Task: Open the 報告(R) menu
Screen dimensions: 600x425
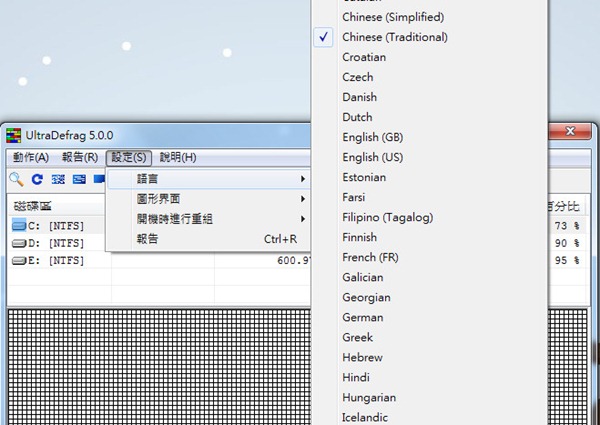Action: [x=80, y=157]
